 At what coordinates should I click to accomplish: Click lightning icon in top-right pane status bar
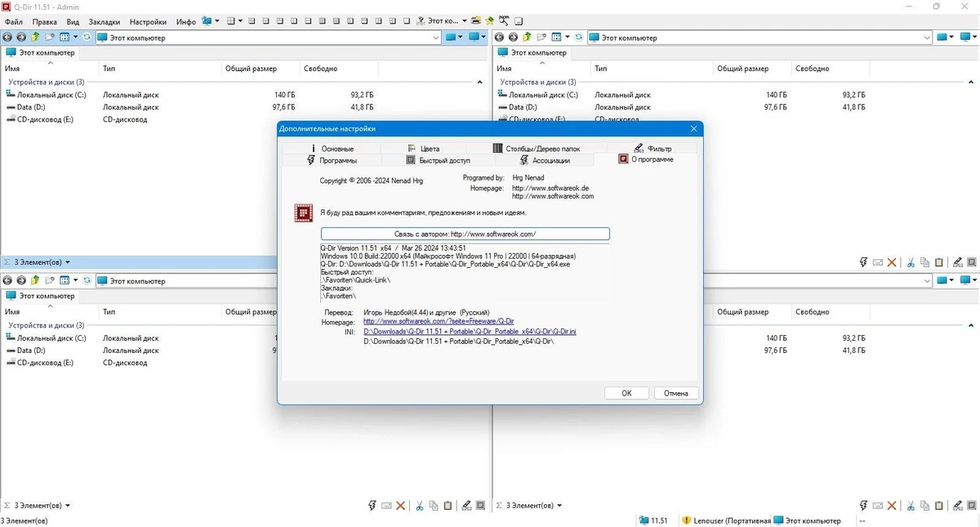(863, 262)
